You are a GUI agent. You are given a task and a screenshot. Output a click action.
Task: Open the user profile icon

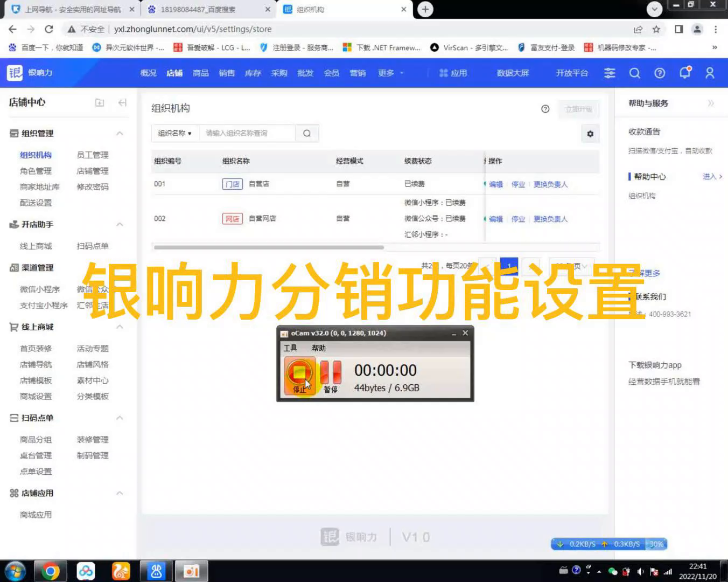click(x=710, y=73)
